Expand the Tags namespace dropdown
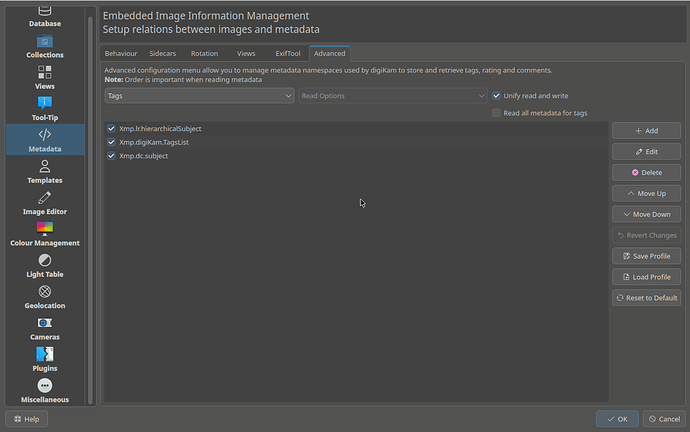Viewport: 690px width, 432px height. pyautogui.click(x=199, y=96)
